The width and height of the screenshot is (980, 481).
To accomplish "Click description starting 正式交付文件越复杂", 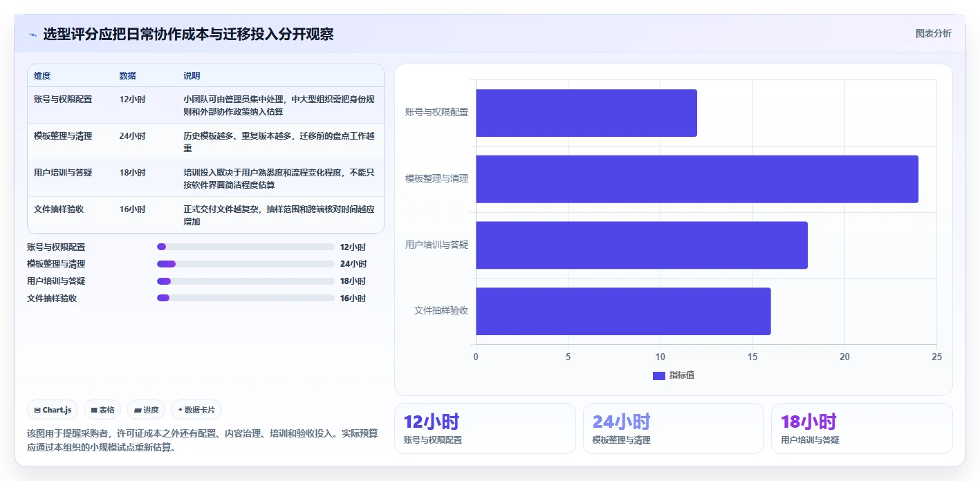I will pyautogui.click(x=279, y=215).
